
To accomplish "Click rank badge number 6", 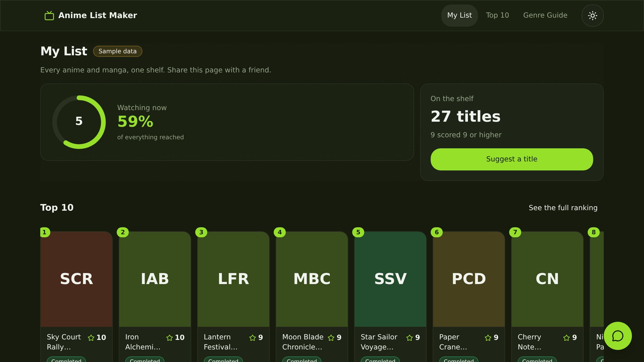I will click(x=437, y=232).
